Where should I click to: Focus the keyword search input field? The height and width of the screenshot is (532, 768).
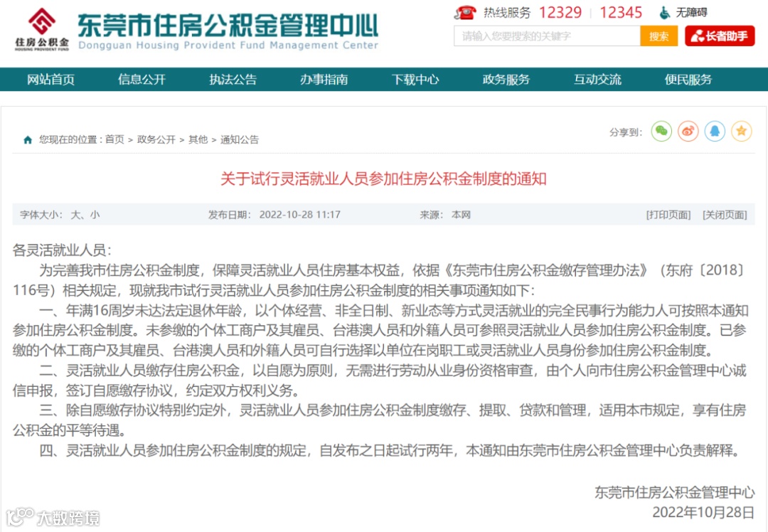[547, 36]
